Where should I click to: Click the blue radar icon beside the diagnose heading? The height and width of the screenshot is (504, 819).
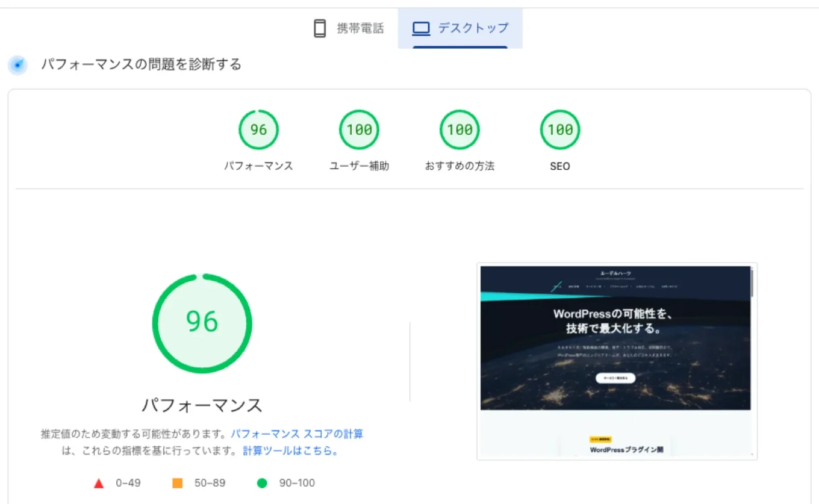(18, 65)
